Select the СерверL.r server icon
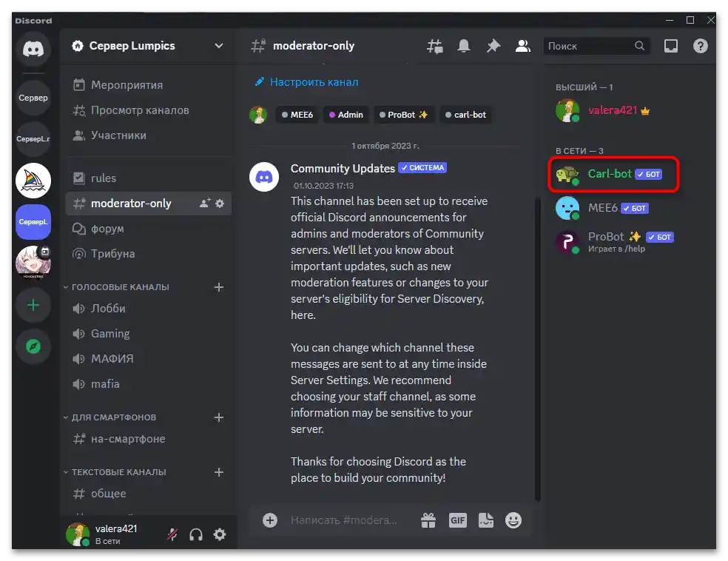Viewport: 728px width, 561px height. [33, 139]
